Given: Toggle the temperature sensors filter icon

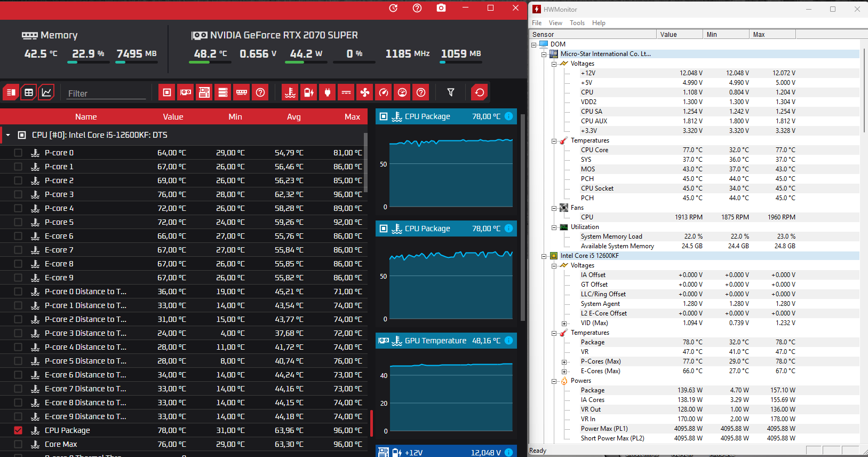Looking at the screenshot, I should (290, 92).
